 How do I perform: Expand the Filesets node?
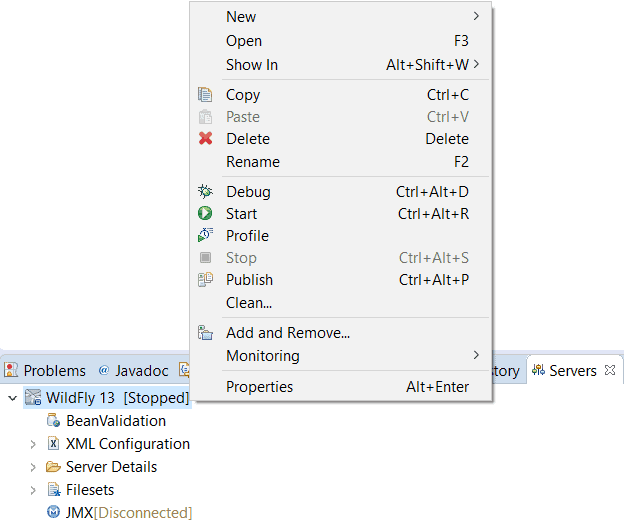point(33,490)
